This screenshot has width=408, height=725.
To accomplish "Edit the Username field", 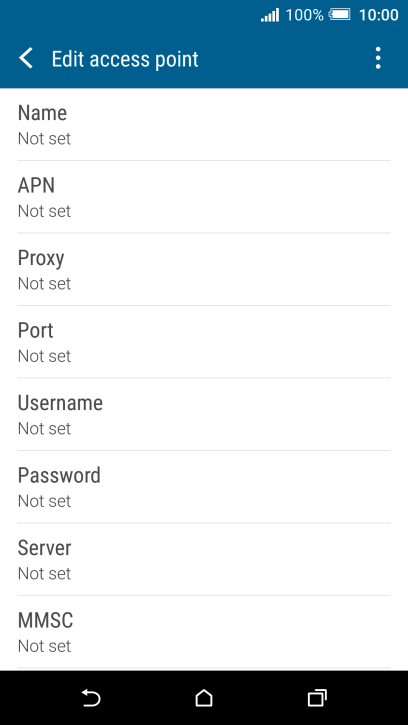I will point(204,415).
